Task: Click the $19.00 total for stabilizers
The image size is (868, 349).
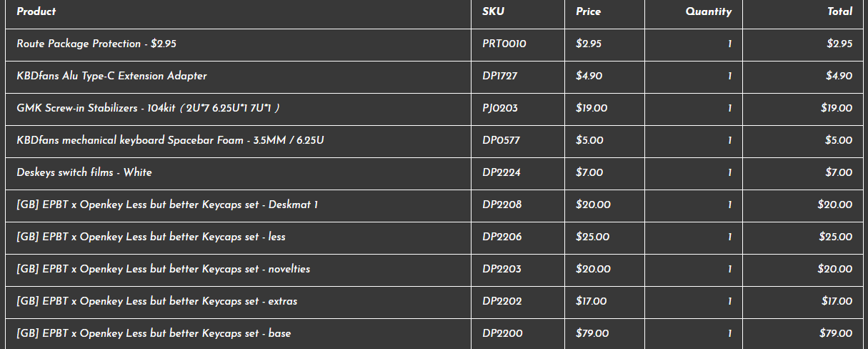Action: [x=837, y=108]
